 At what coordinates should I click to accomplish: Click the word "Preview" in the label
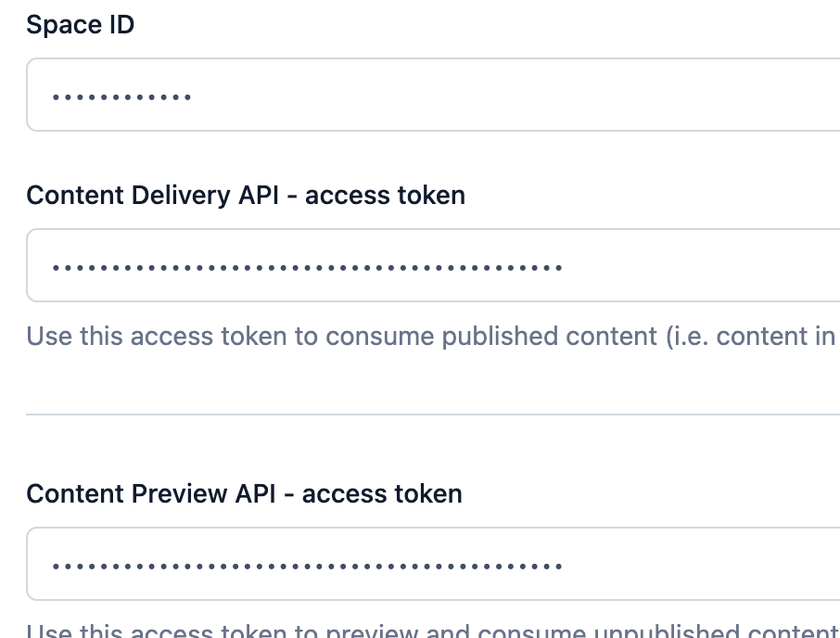(177, 493)
